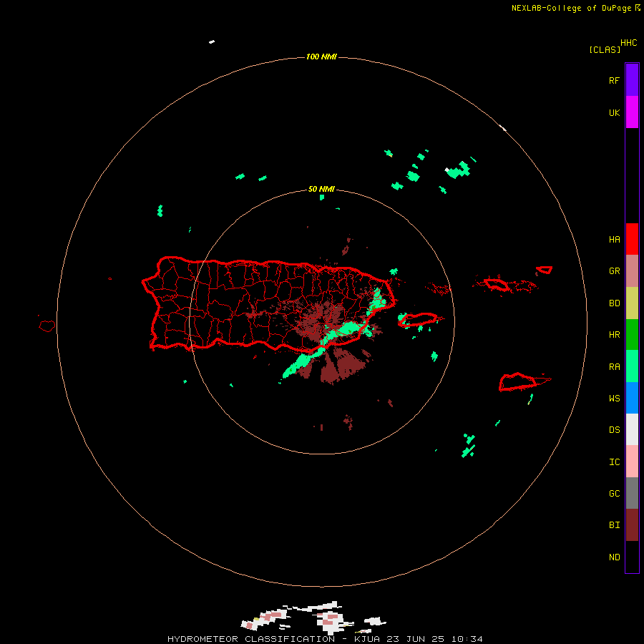Click the UK magenta legend swatch
644x644 pixels.
(632, 112)
